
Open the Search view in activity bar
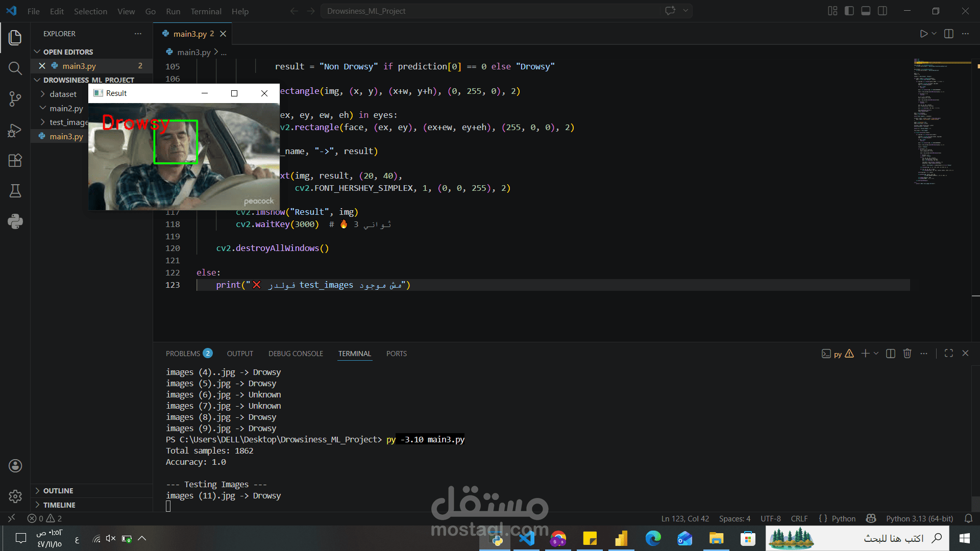pos(15,68)
